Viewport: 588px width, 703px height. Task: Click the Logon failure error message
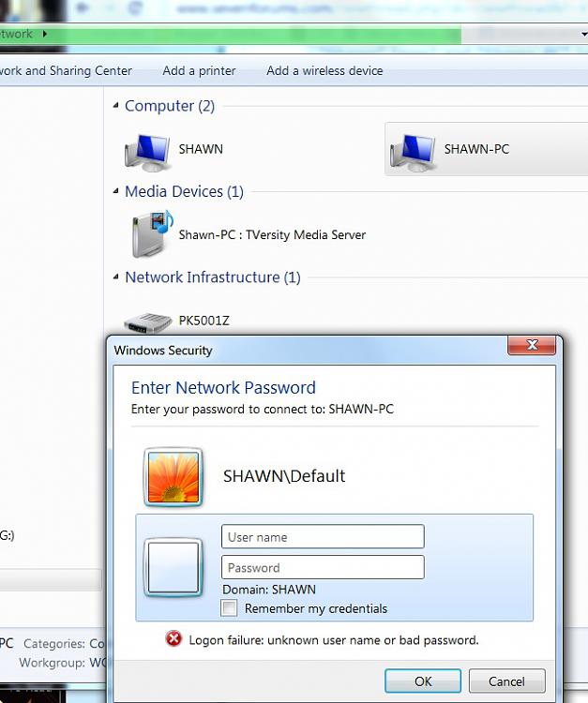(334, 640)
